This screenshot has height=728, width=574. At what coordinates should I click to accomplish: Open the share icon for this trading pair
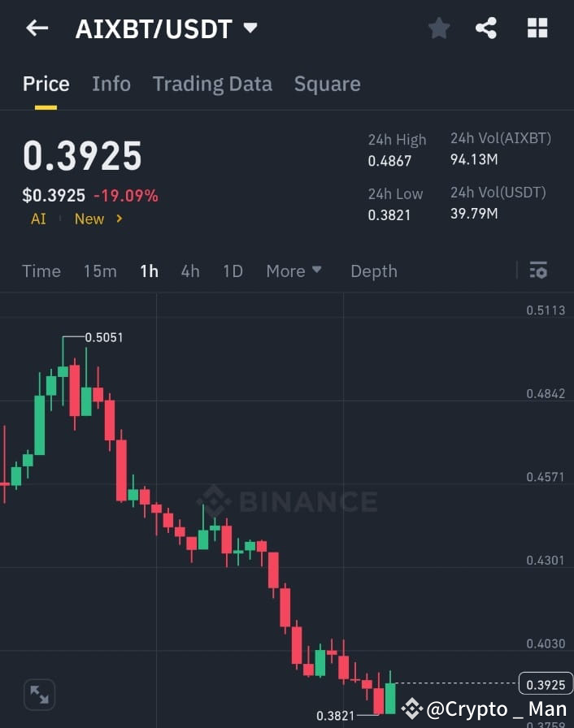487,28
